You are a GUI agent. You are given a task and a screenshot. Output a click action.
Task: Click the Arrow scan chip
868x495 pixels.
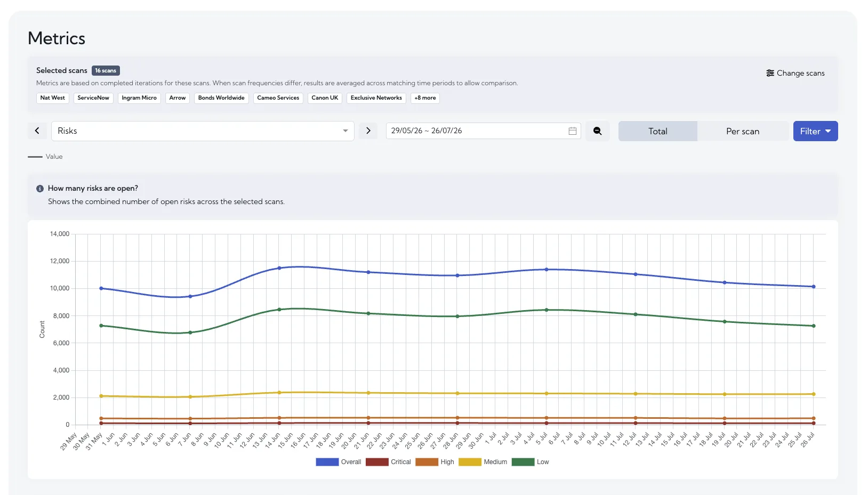178,98
